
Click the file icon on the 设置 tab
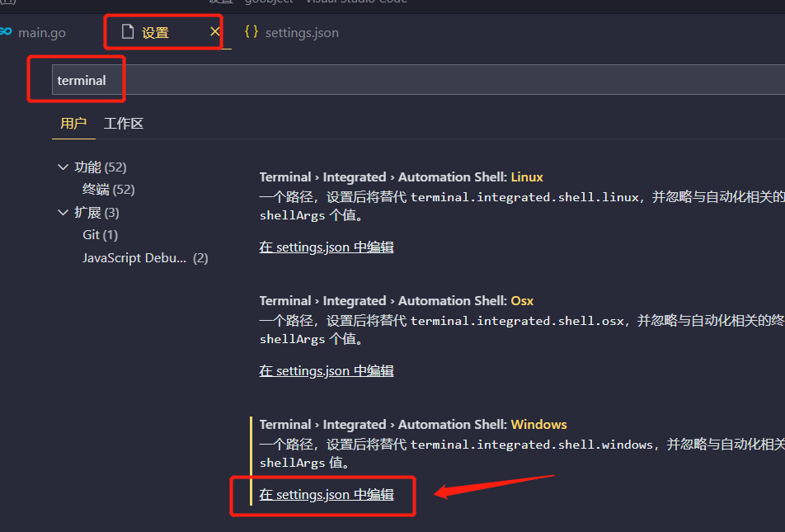click(x=128, y=32)
